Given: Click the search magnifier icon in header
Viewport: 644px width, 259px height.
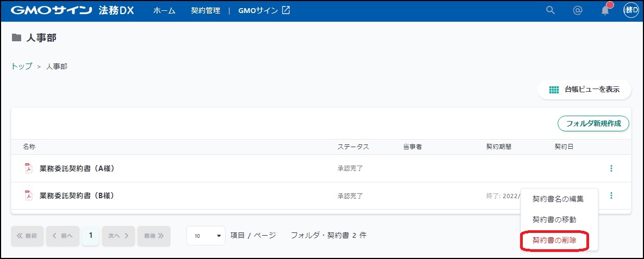Looking at the screenshot, I should [551, 10].
